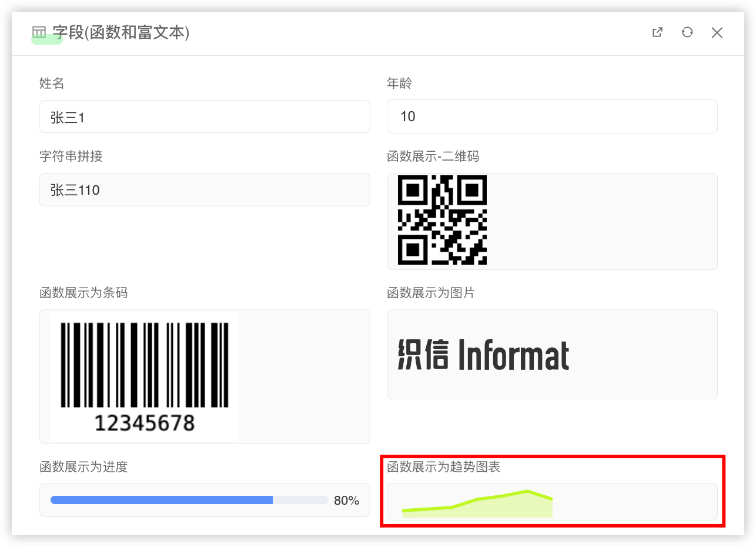Open record in new window icon
The width and height of the screenshot is (756, 547).
click(x=658, y=32)
